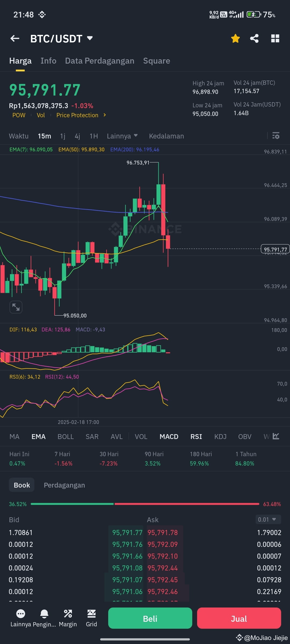Open the grid layout icon
The width and height of the screenshot is (290, 644).
click(275, 38)
